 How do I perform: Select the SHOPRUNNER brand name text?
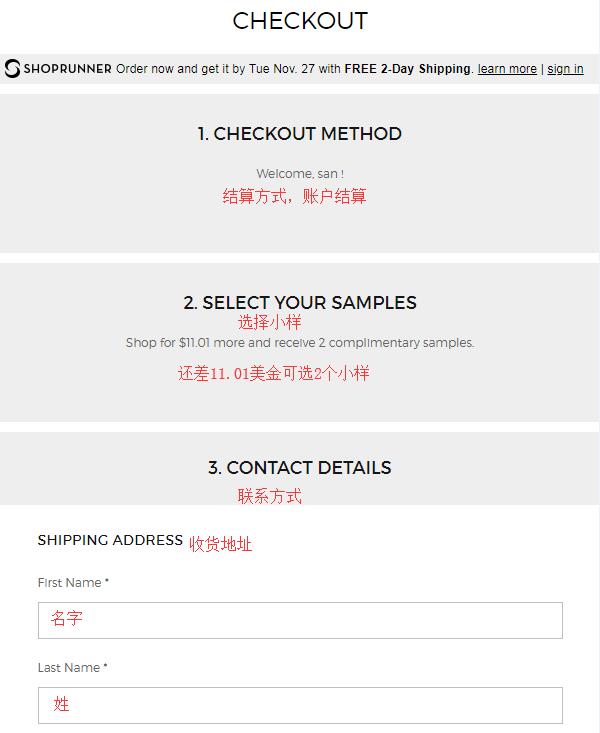coord(67,69)
